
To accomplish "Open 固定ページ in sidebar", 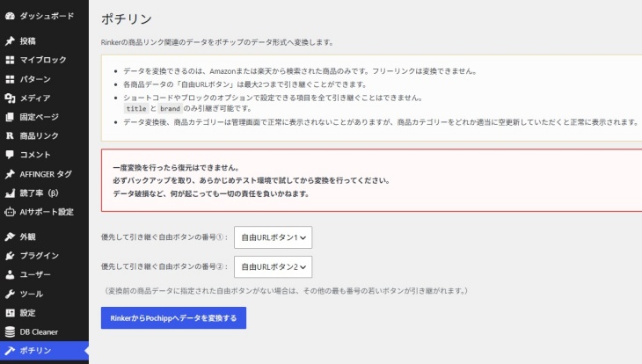I will [44, 117].
